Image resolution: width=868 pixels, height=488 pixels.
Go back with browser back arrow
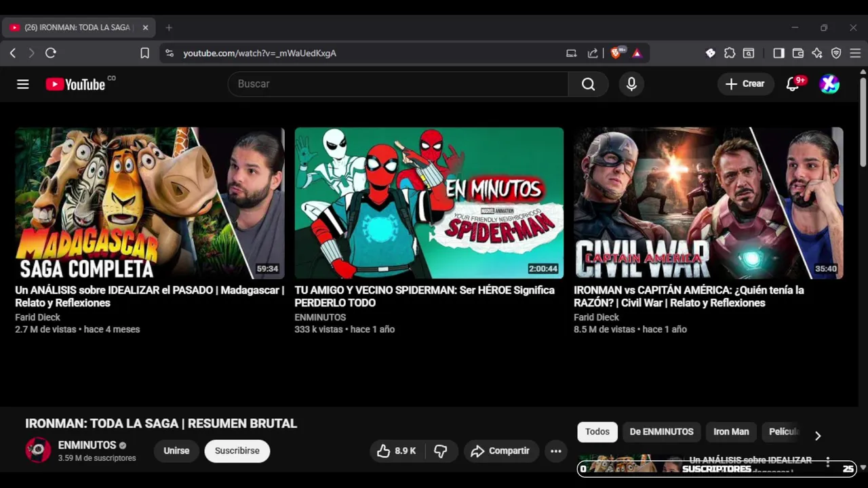pyautogui.click(x=13, y=53)
